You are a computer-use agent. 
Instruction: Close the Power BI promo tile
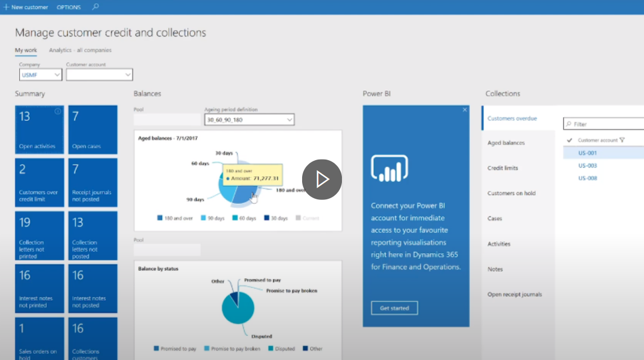click(465, 110)
